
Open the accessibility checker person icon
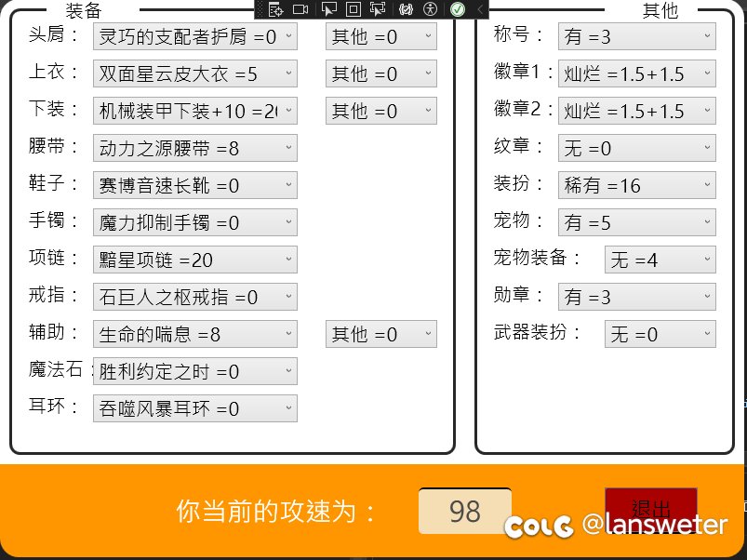[x=430, y=9]
